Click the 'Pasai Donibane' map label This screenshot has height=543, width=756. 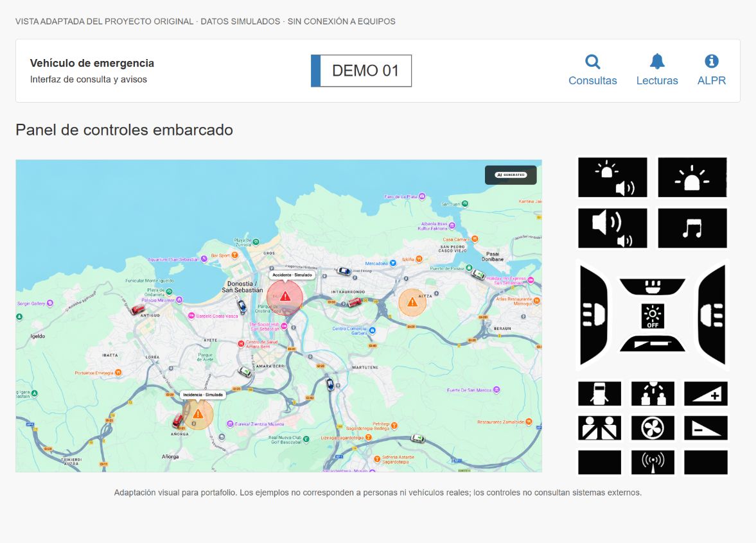click(x=493, y=256)
